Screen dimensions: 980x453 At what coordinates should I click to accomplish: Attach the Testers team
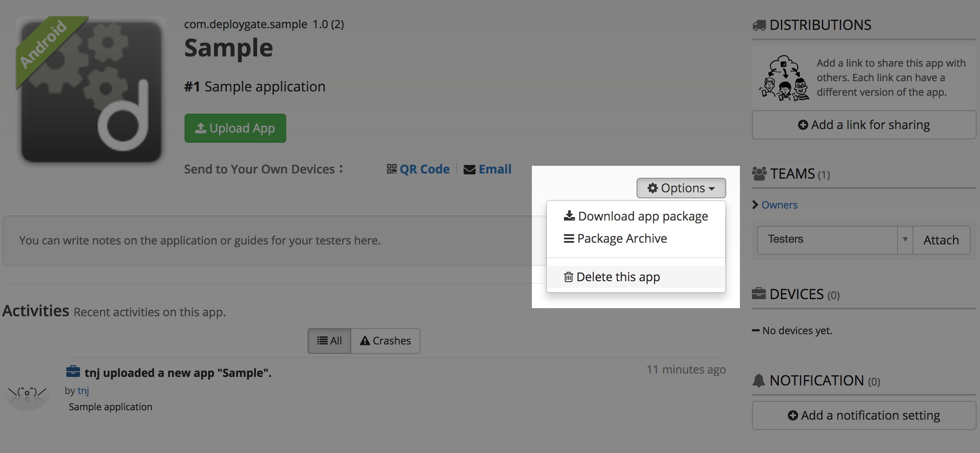(x=941, y=240)
